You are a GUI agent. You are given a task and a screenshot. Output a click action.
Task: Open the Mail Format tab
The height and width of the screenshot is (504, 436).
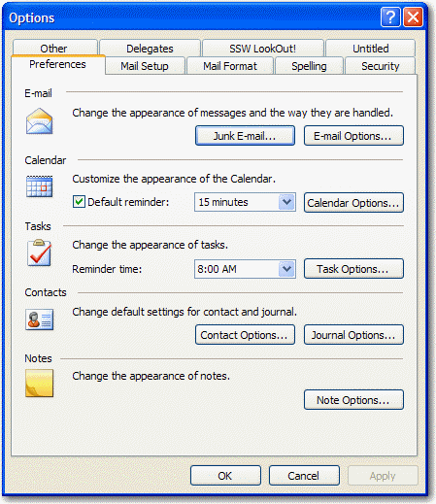click(230, 66)
